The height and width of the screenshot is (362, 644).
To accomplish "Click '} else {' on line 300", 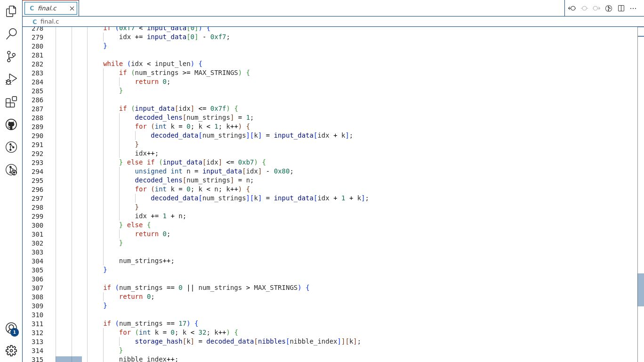I will (135, 225).
